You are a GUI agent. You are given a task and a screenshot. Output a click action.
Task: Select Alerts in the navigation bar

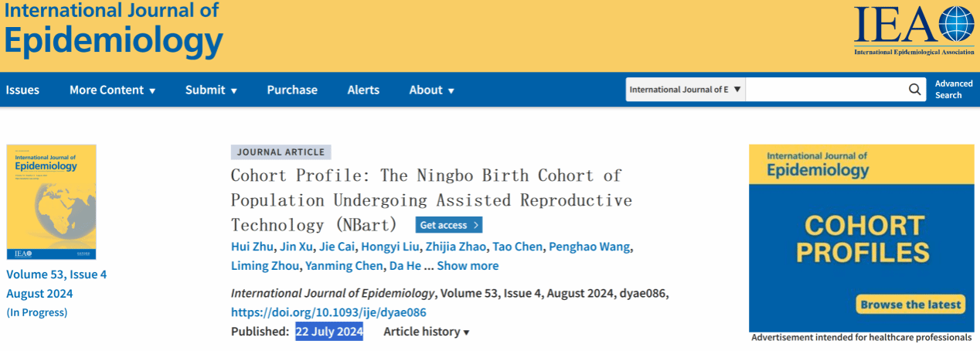[x=363, y=90]
